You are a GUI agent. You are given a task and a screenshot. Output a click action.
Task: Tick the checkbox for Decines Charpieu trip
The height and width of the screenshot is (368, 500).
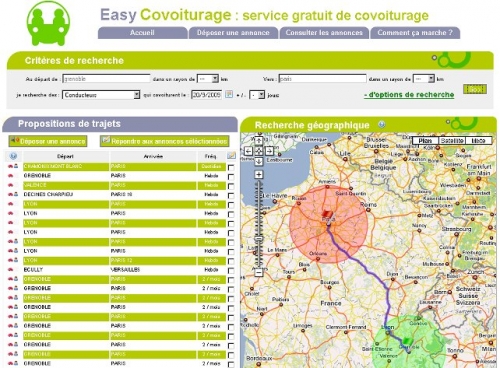point(231,195)
